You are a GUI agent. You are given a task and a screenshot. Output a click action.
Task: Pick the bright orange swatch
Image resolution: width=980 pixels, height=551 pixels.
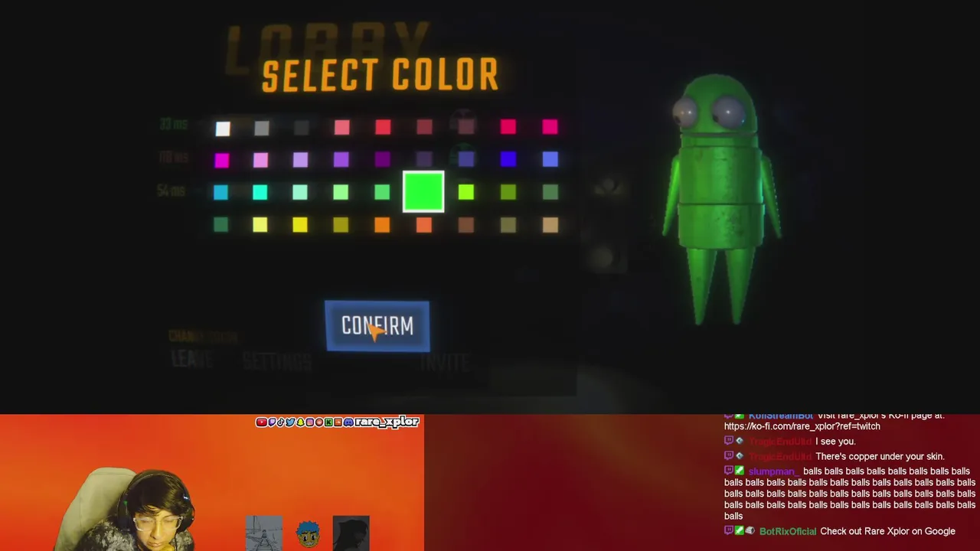[381, 224]
